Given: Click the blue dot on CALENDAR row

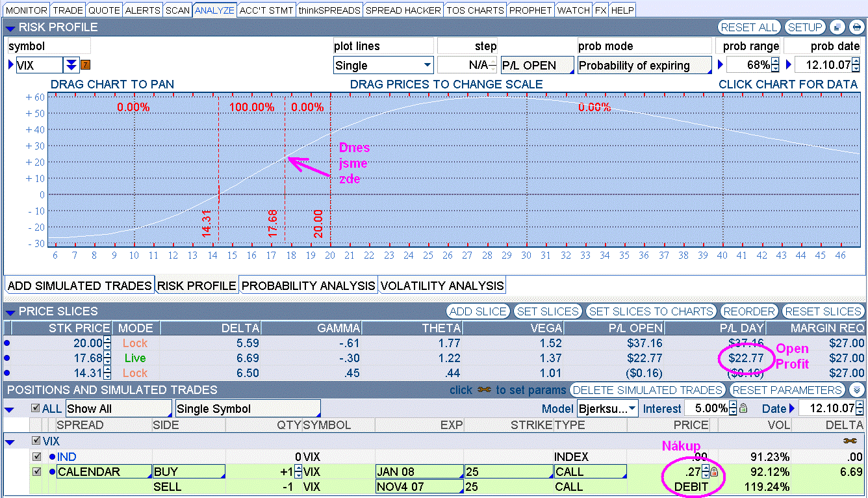Looking at the screenshot, I should [52, 472].
